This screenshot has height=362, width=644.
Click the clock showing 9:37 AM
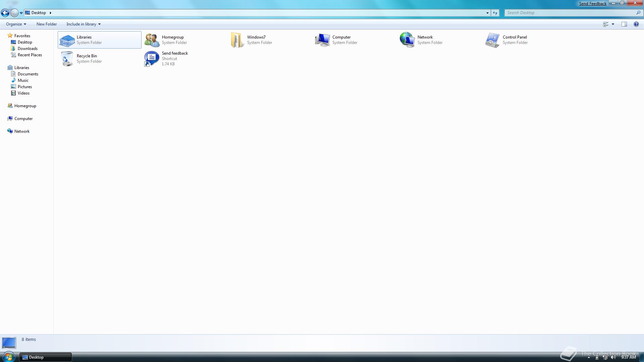(x=628, y=357)
